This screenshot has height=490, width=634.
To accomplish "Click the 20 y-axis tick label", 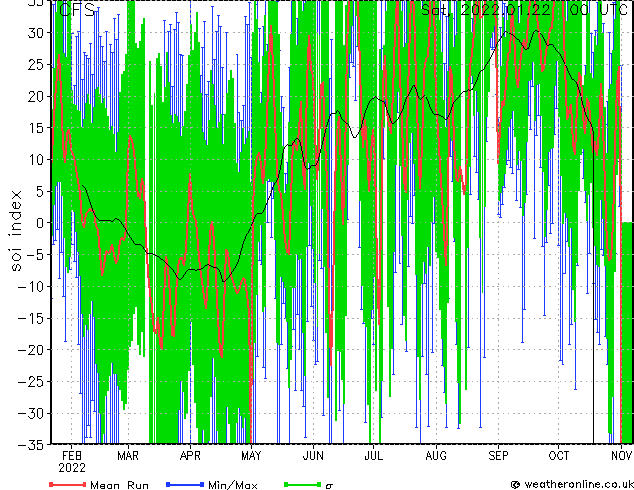I will click(36, 96).
